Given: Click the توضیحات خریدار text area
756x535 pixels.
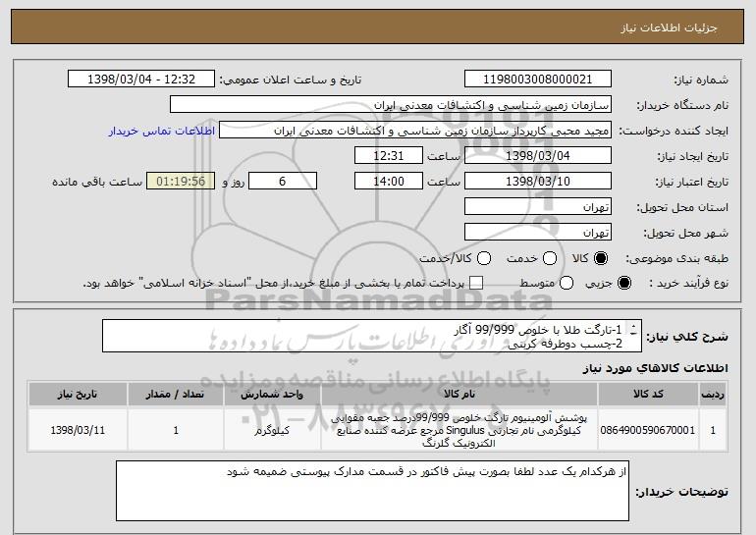Looking at the screenshot, I should [372, 491].
